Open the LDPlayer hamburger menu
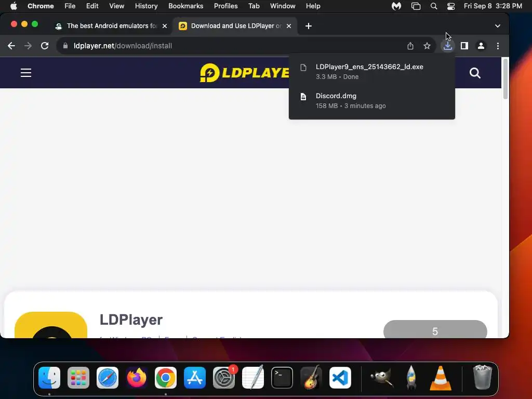532x399 pixels. point(26,73)
